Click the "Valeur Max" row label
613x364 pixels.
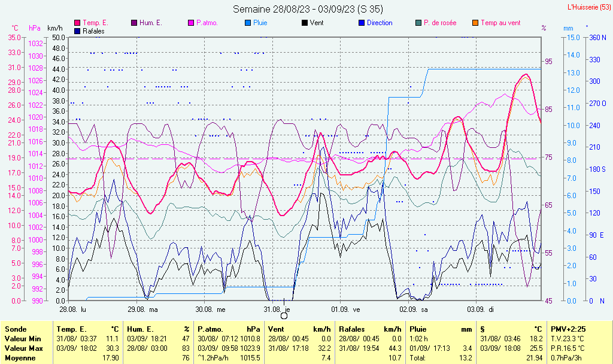[x=24, y=348]
